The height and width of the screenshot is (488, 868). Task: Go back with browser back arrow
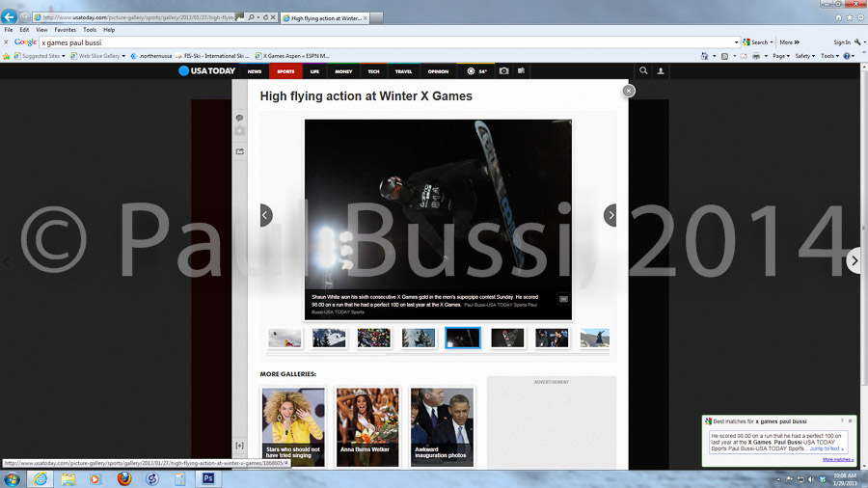(x=9, y=17)
